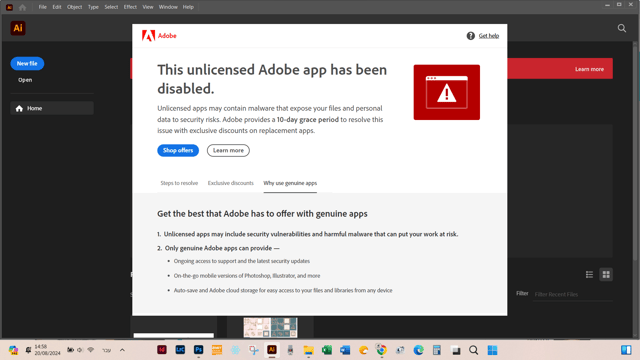Select Home in the left sidebar

point(52,108)
